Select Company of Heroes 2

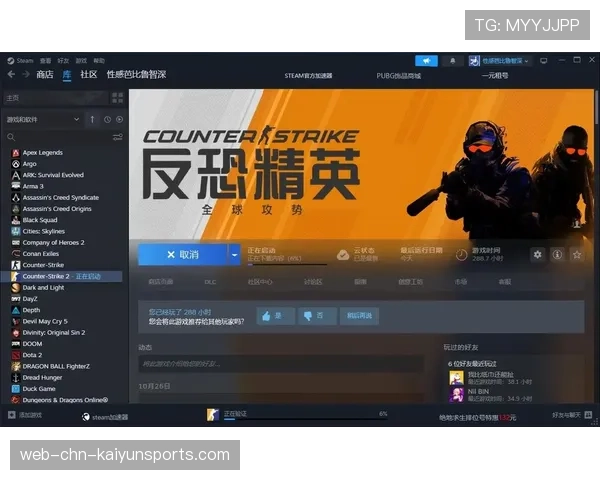(x=54, y=243)
